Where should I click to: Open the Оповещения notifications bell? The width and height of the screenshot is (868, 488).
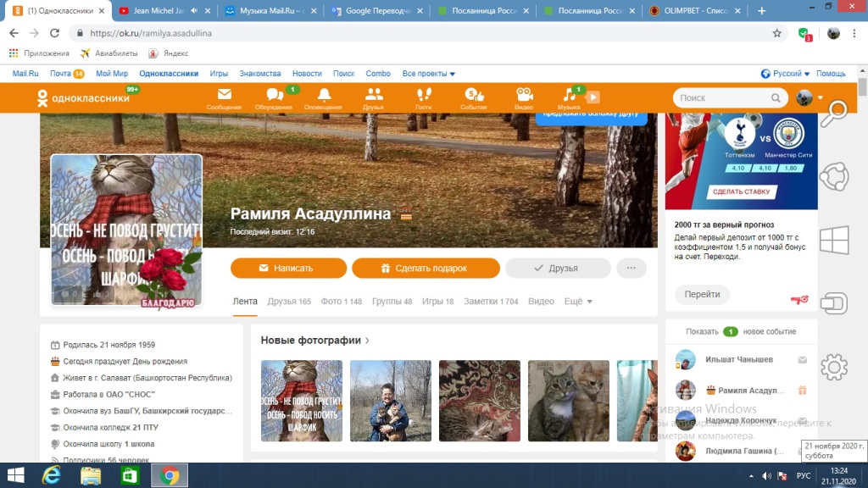click(x=323, y=98)
